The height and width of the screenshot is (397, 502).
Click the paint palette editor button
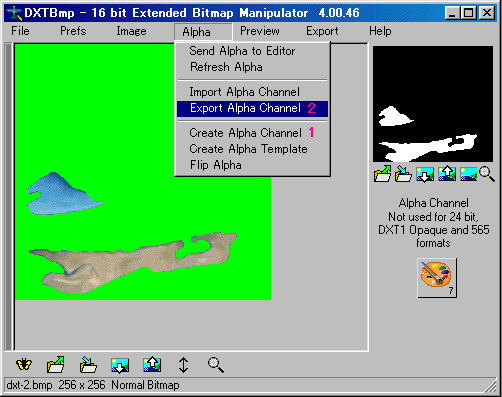(x=437, y=278)
